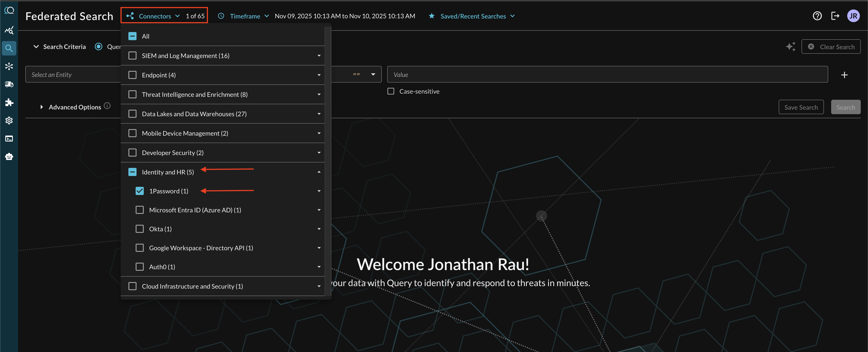Check the Okta connector checkbox
The width and height of the screenshot is (868, 352).
click(x=139, y=229)
